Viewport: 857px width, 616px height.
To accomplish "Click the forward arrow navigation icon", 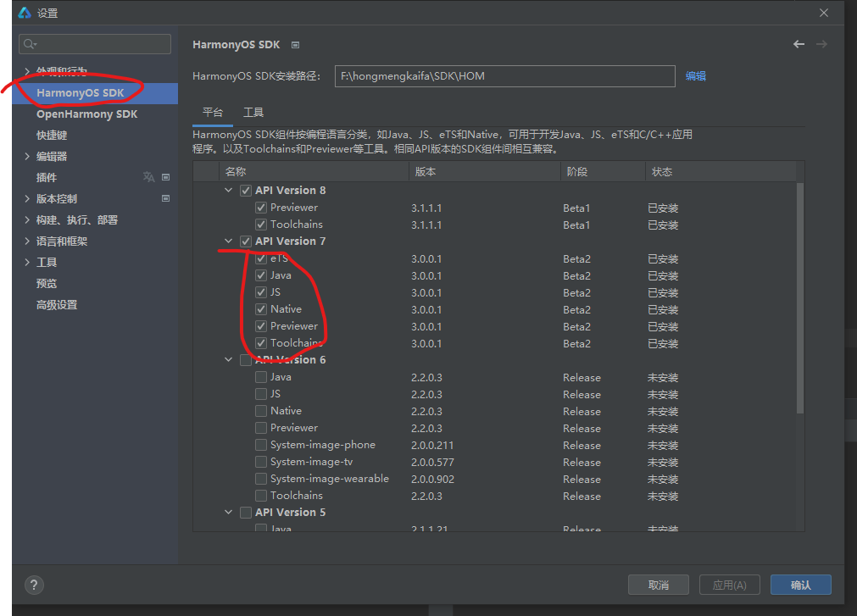I will tap(821, 44).
